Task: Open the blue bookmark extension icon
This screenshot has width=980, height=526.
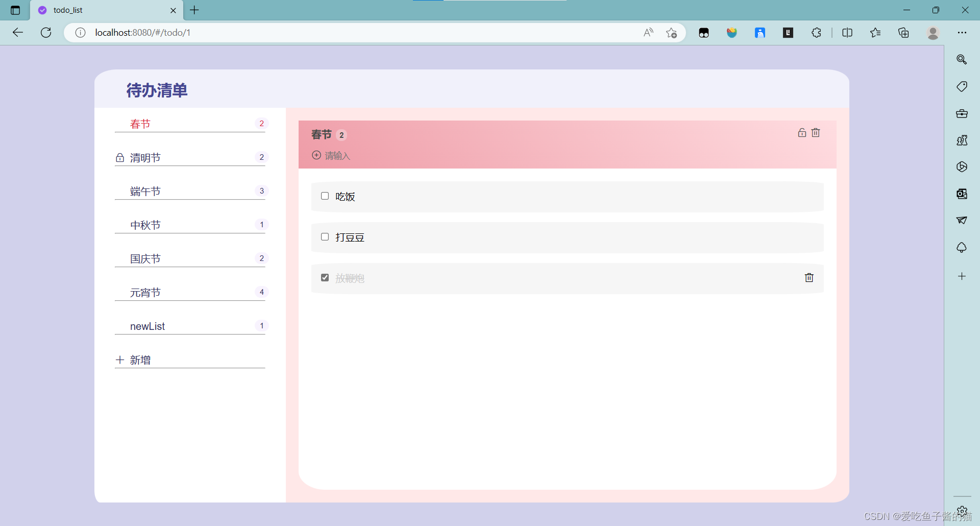Action: coord(760,33)
